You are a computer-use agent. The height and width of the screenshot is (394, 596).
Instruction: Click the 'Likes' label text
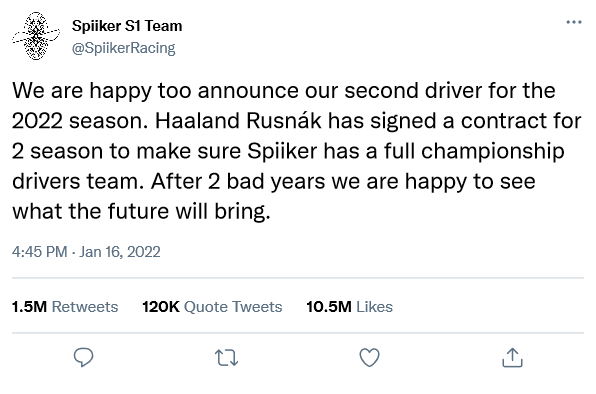tap(374, 307)
